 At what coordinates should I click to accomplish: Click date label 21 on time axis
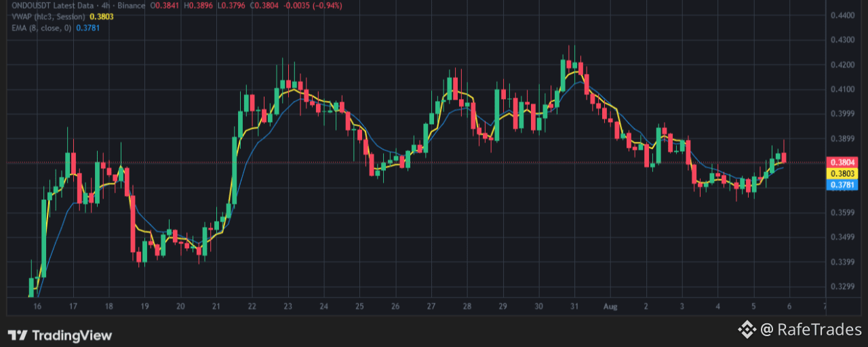[x=216, y=306]
